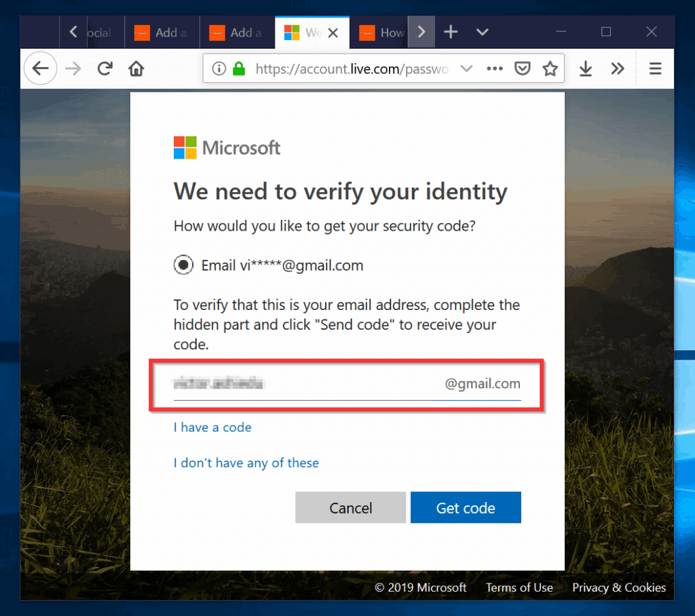Open the Firefox hamburger menu
Viewport: 695px width, 616px height.
point(655,69)
